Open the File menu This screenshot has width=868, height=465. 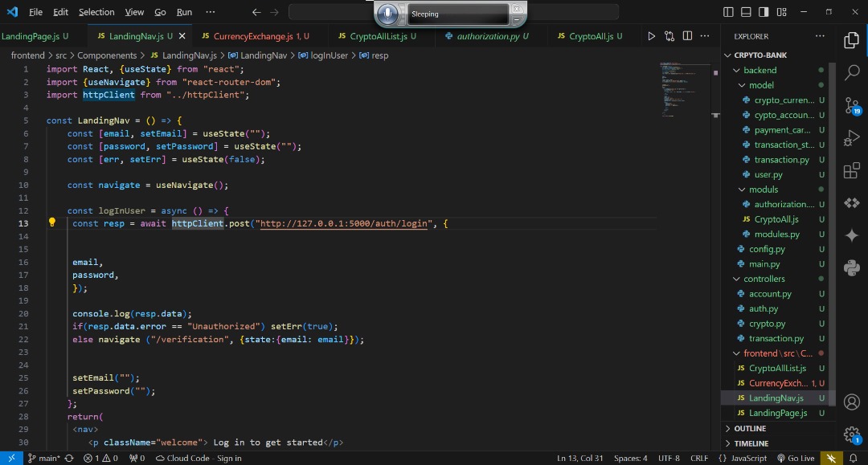(x=35, y=12)
